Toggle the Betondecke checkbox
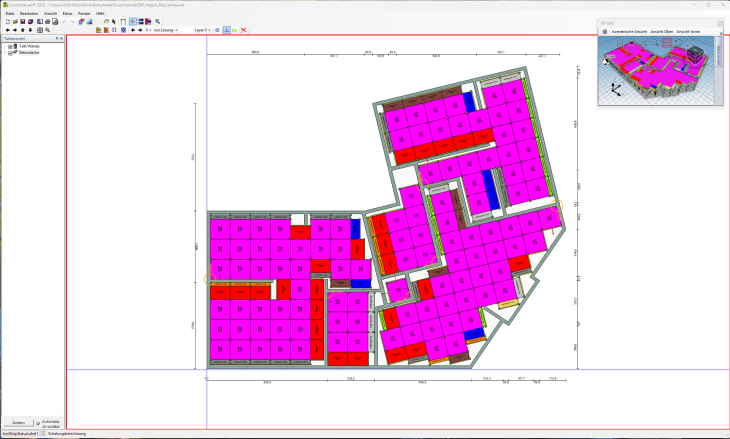The image size is (730, 439). click(x=10, y=52)
